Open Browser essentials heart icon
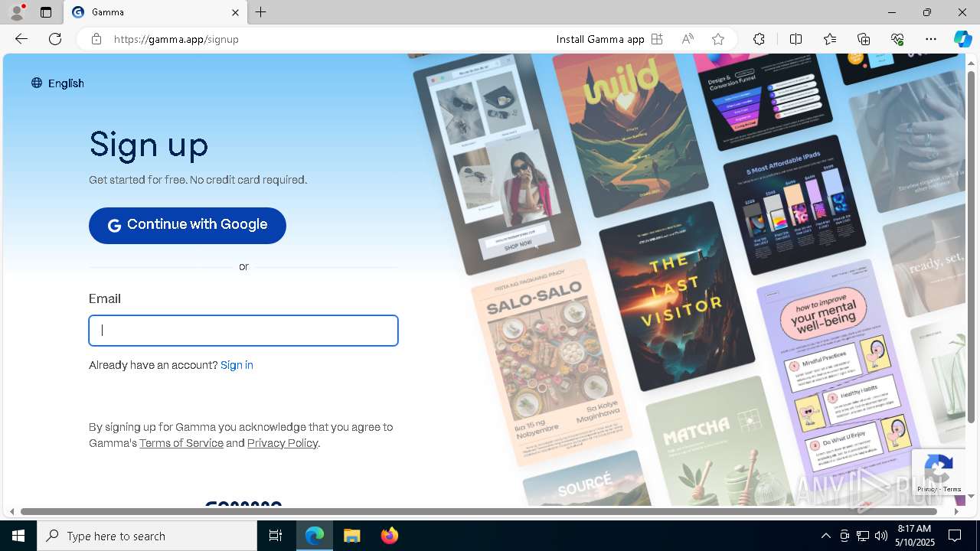 [x=897, y=39]
